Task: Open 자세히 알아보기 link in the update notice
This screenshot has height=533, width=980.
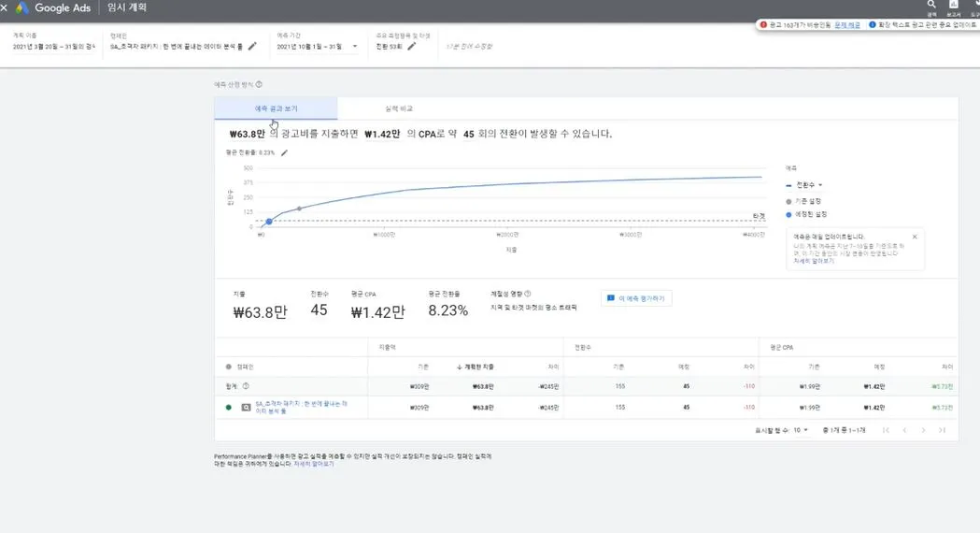Action: tap(814, 261)
